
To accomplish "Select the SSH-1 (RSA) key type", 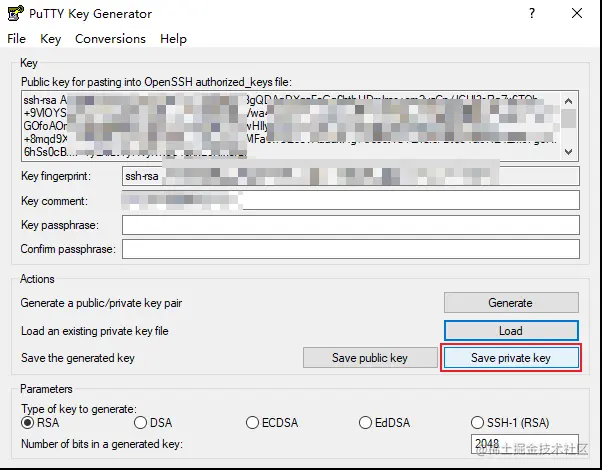I will click(510, 423).
